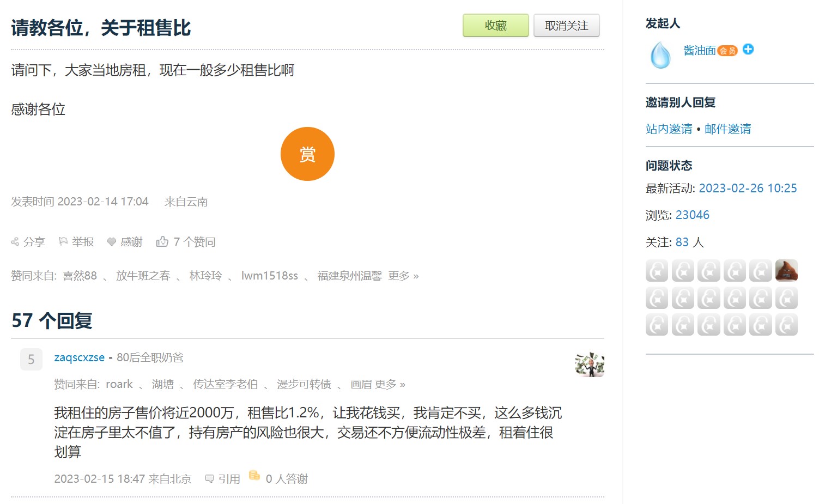
Task: Open upvoter 喜然88's profile
Action: point(80,276)
